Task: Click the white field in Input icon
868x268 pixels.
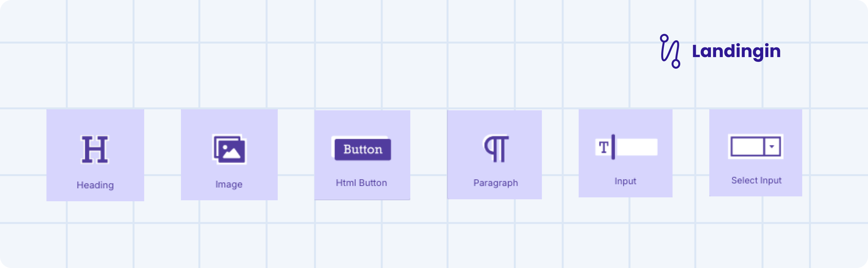Action: click(x=637, y=147)
